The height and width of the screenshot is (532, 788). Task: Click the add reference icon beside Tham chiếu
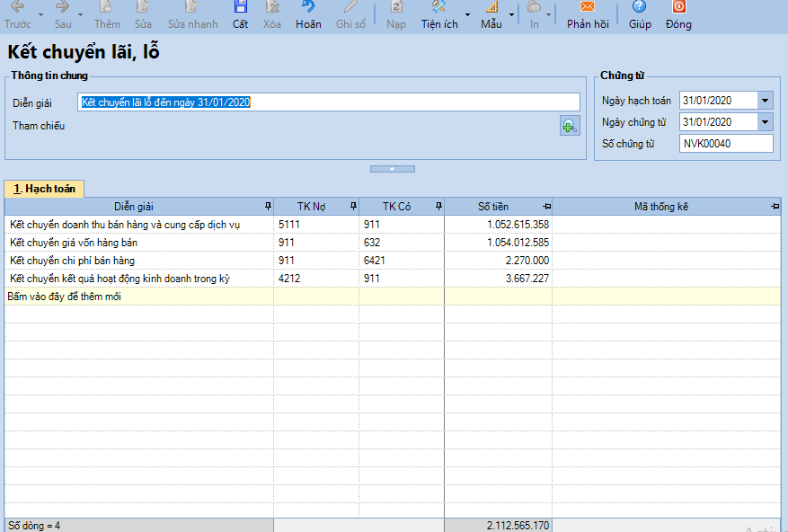pyautogui.click(x=569, y=127)
